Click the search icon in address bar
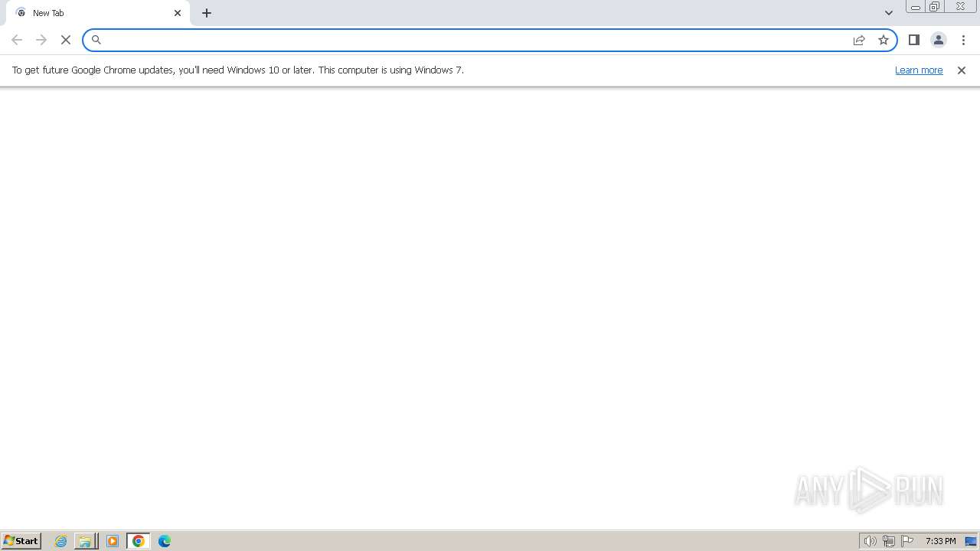This screenshot has width=980, height=551. [96, 40]
